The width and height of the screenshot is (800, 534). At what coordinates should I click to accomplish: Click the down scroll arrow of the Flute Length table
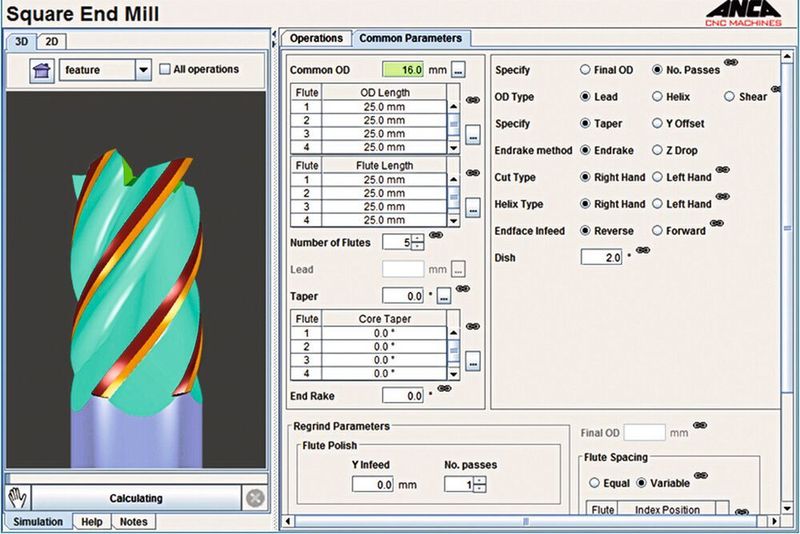click(x=454, y=221)
